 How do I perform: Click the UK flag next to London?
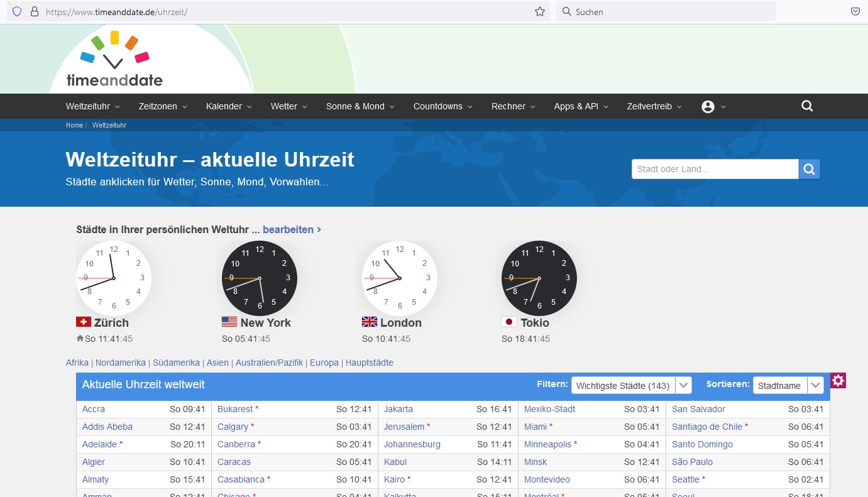click(x=370, y=322)
